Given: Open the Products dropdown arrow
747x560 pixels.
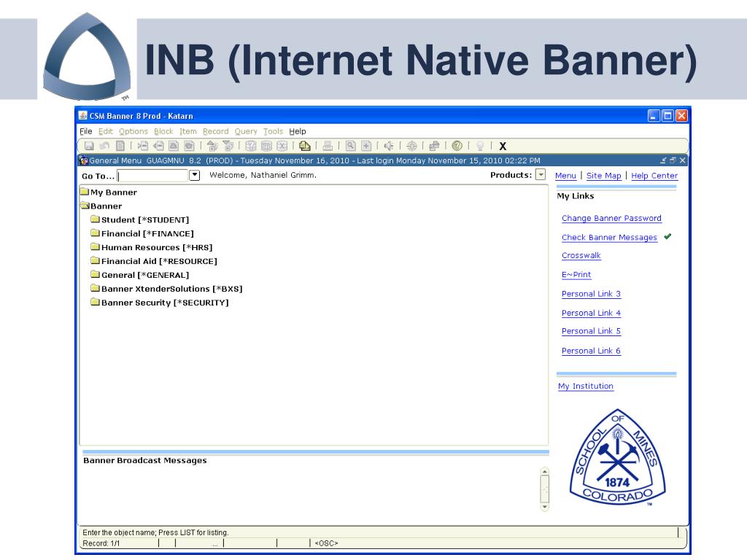Looking at the screenshot, I should click(x=541, y=175).
